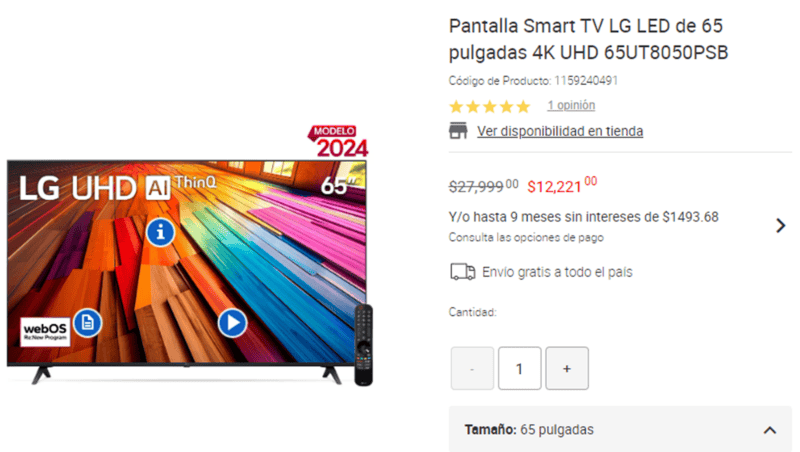This screenshot has width=800, height=452.
Task: Click the blue info hotspot on TV image
Action: (161, 233)
